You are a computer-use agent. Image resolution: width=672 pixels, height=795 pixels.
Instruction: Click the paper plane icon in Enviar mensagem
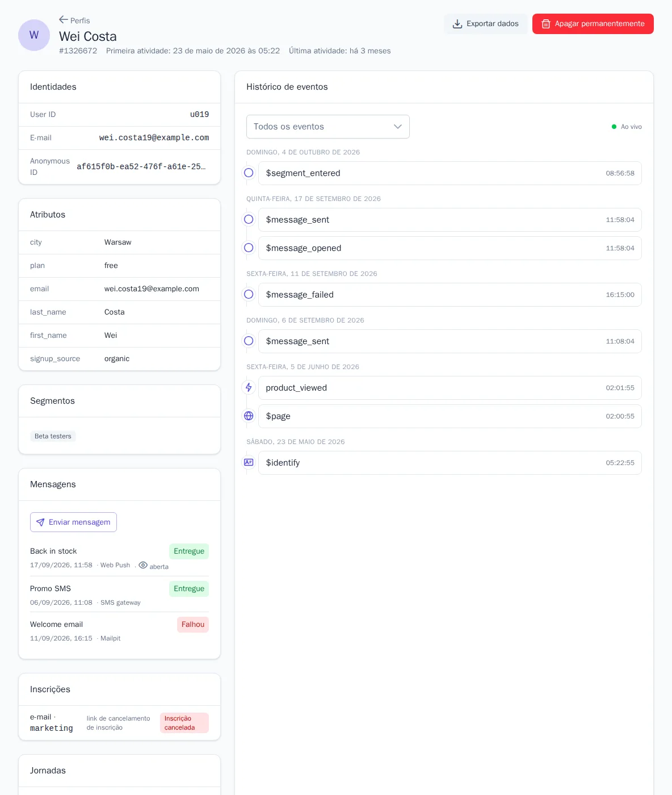click(x=40, y=522)
